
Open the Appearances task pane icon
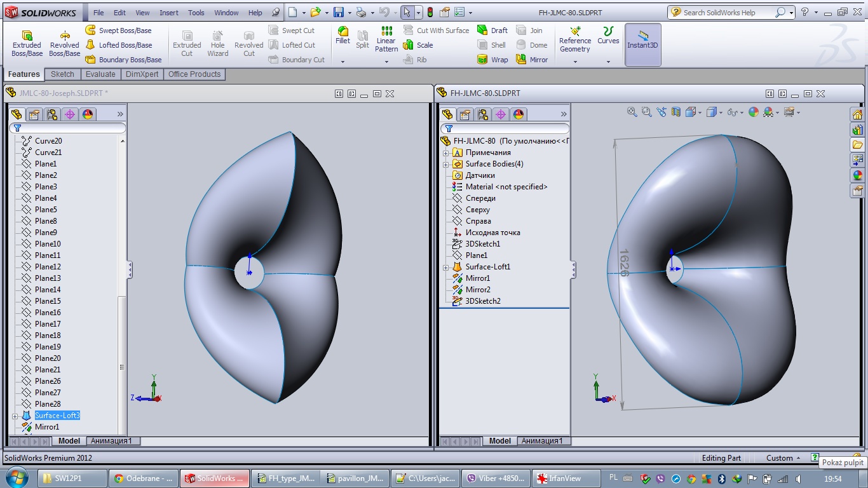coord(858,175)
